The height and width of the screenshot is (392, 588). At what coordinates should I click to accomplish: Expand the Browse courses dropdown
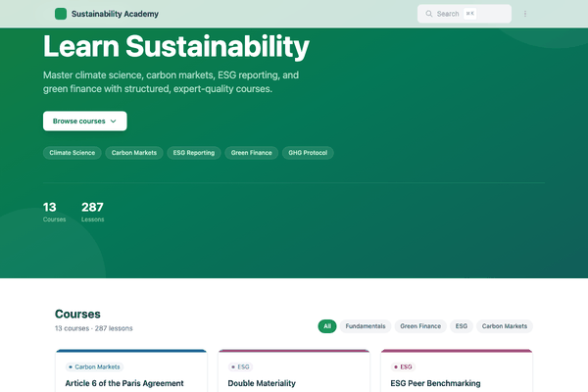pos(84,121)
